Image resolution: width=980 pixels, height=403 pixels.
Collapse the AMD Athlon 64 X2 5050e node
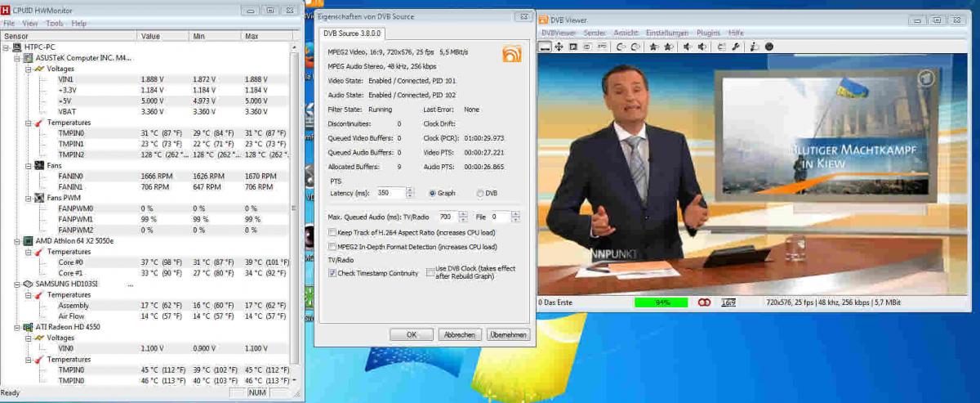pos(7,241)
